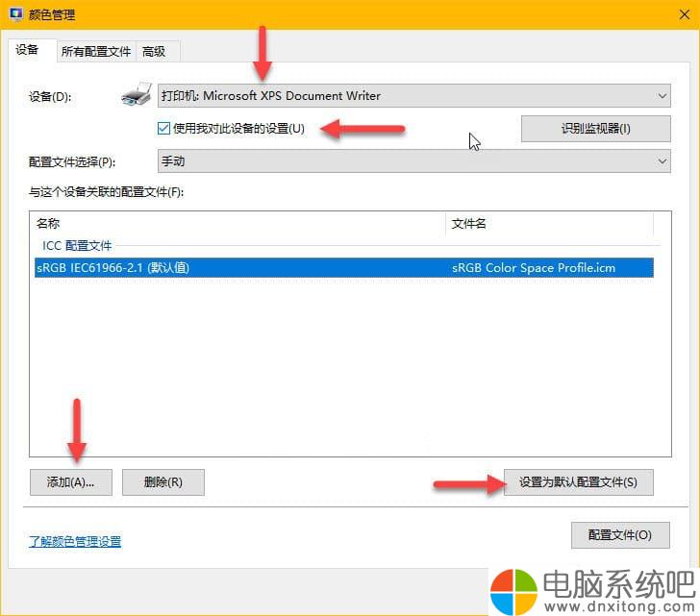
Task: Click the printer icon beside device dropdown
Action: click(137, 94)
